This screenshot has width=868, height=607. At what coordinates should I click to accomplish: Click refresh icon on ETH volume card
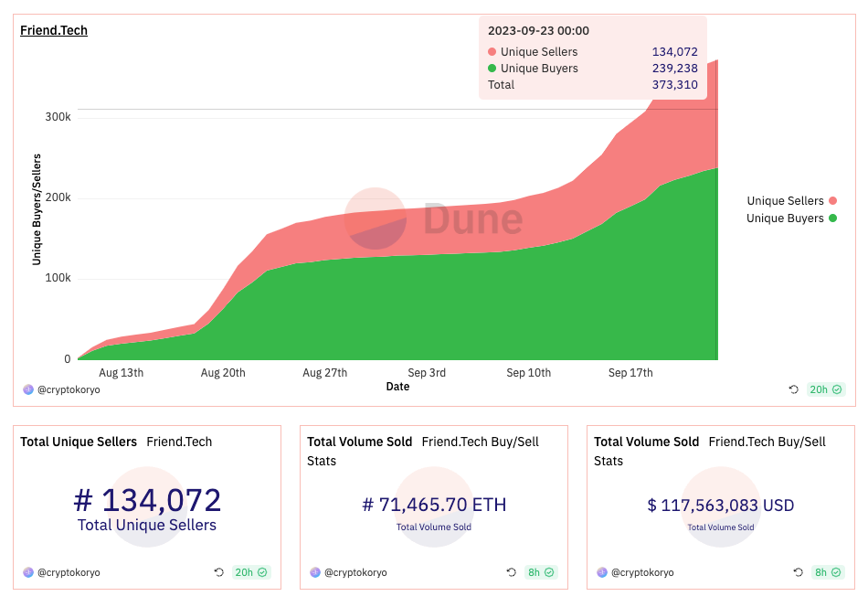click(512, 572)
